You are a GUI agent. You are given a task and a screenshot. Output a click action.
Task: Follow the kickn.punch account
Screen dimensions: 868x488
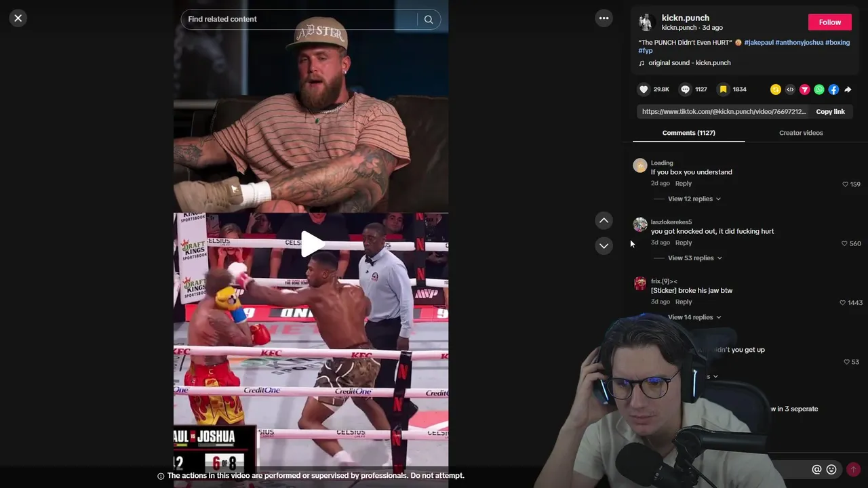coord(829,22)
